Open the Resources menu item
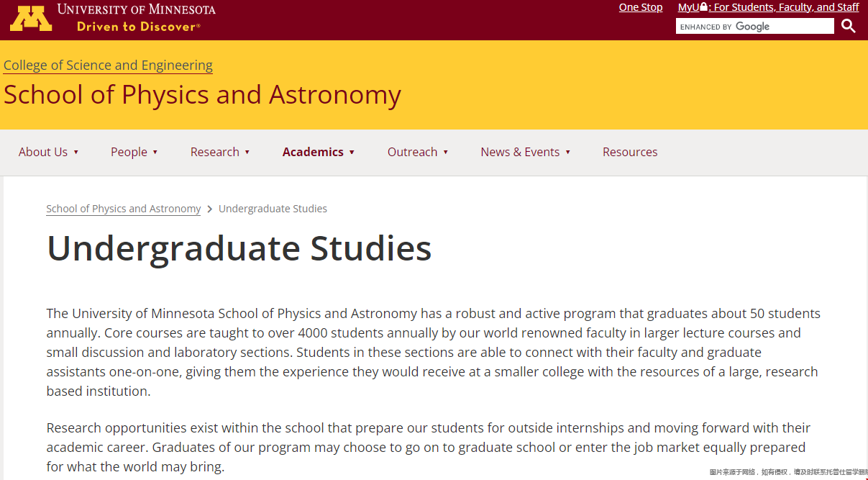 pos(630,152)
